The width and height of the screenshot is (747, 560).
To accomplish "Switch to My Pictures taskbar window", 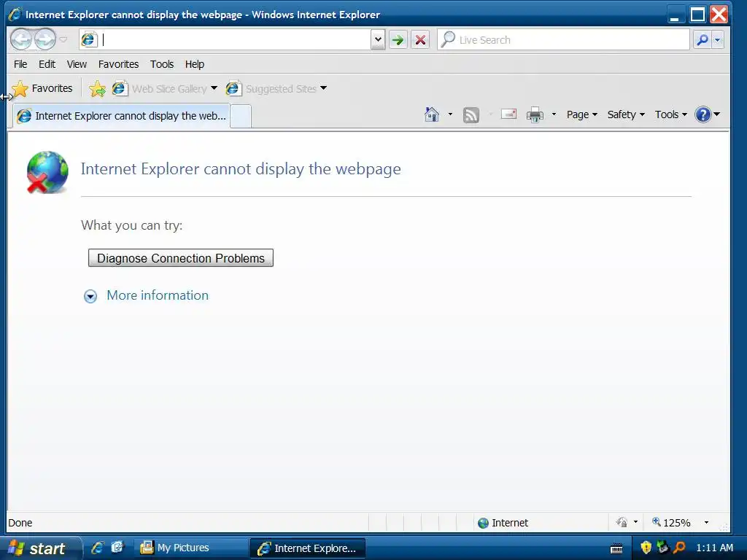I will pos(190,548).
